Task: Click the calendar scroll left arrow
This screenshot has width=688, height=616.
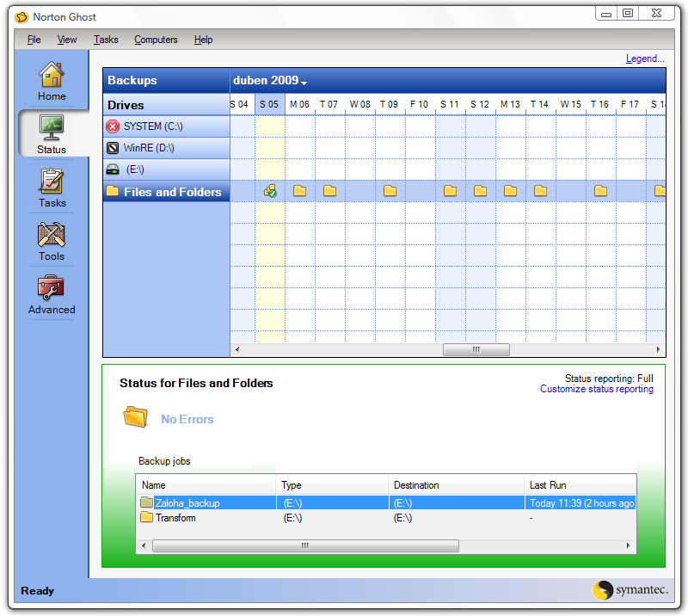Action: [237, 349]
